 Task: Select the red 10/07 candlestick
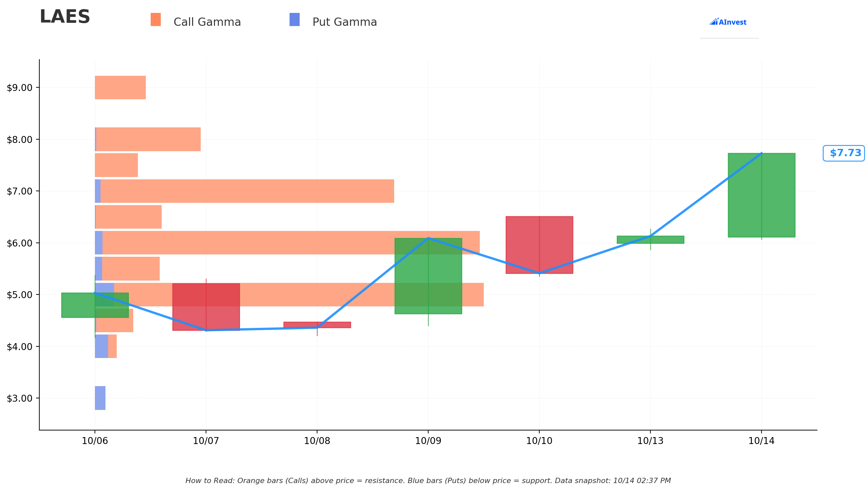click(x=206, y=307)
